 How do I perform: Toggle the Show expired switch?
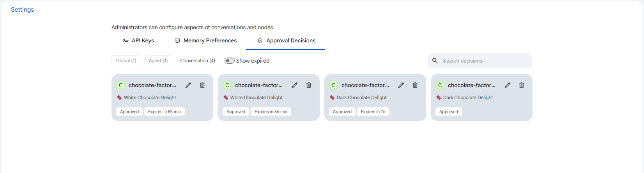point(229,61)
